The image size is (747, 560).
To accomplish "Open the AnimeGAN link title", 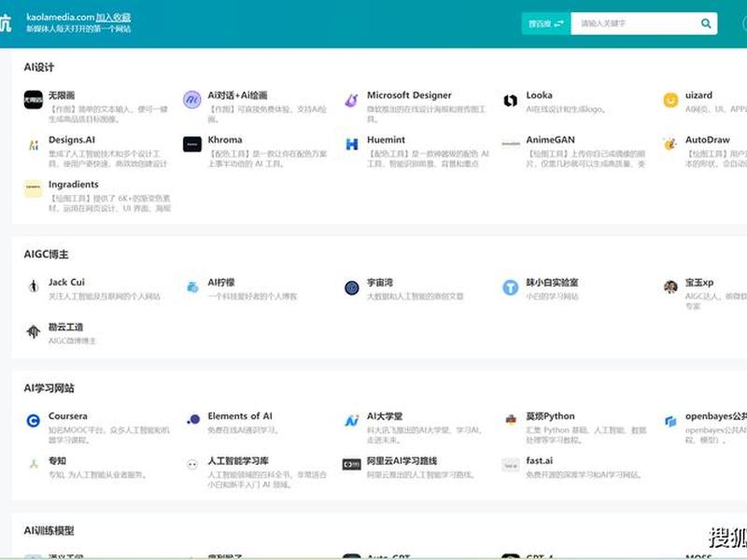I will click(x=550, y=139).
